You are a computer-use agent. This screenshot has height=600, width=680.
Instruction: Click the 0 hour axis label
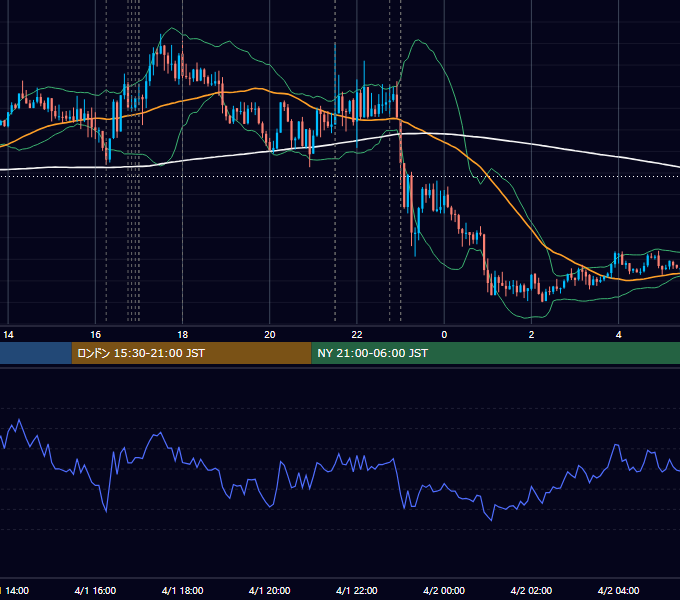click(444, 335)
